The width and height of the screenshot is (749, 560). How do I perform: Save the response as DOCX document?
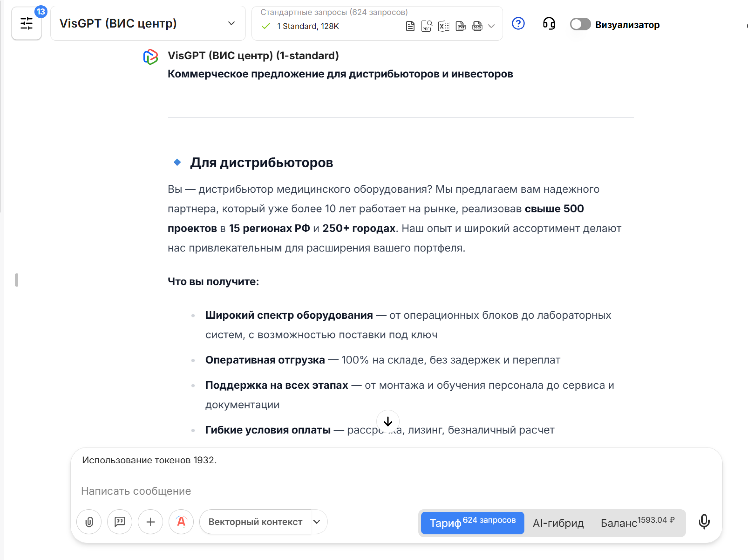click(477, 26)
